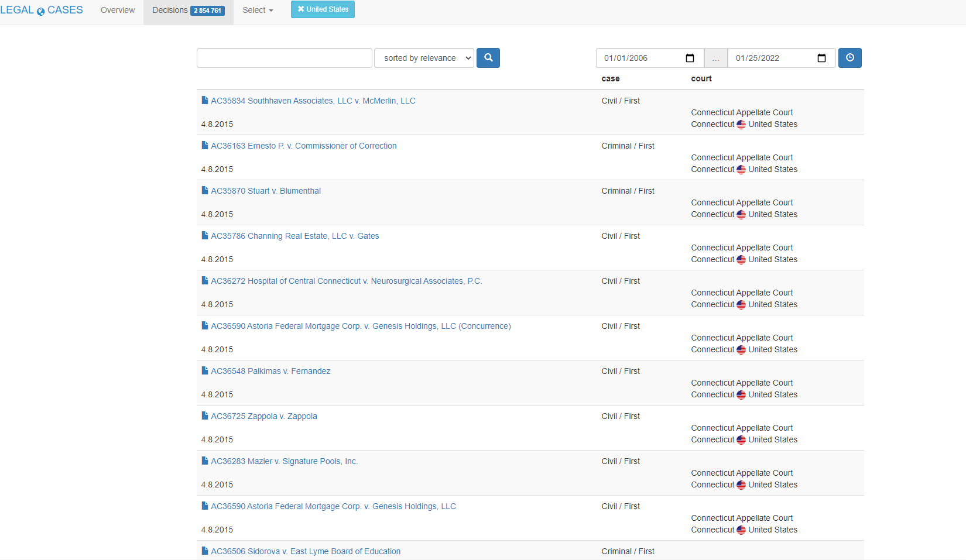This screenshot has width=966, height=560.
Task: Click 'Criminal / First' in Ernesto P. row
Action: click(x=628, y=146)
